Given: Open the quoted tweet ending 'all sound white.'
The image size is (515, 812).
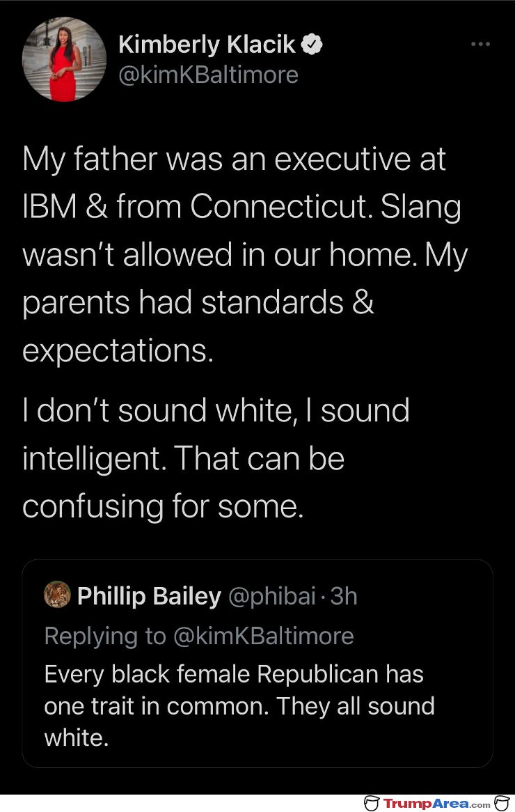Looking at the screenshot, I should pyautogui.click(x=257, y=664).
